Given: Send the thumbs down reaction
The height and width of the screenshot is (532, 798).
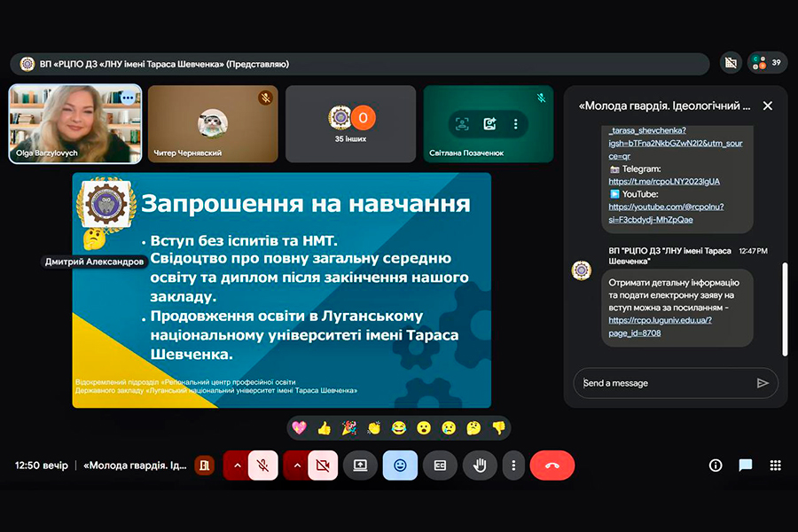Looking at the screenshot, I should (498, 428).
